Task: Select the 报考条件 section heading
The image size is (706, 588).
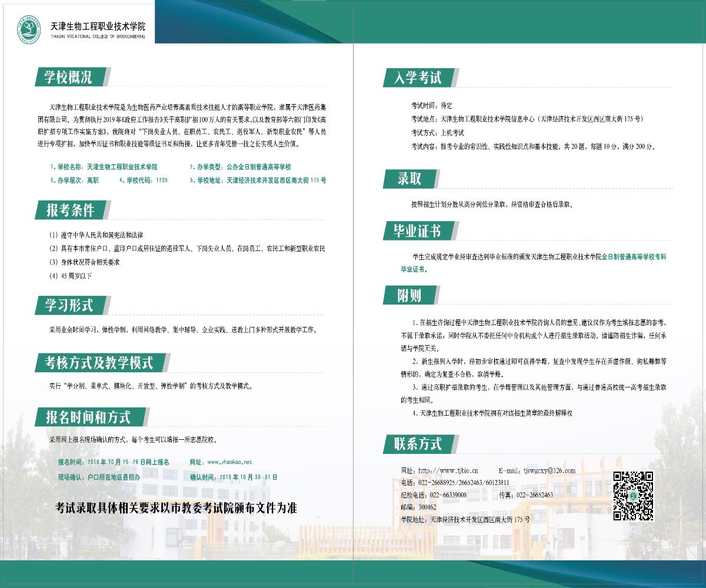Action: click(70, 209)
